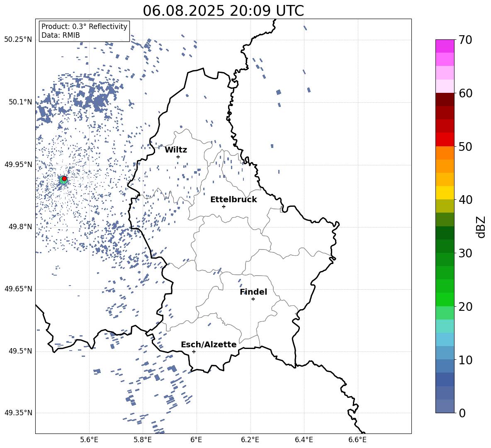The image size is (491, 448).
Task: Click the Product: 0.3° Reflectivity text
Action: click(84, 27)
